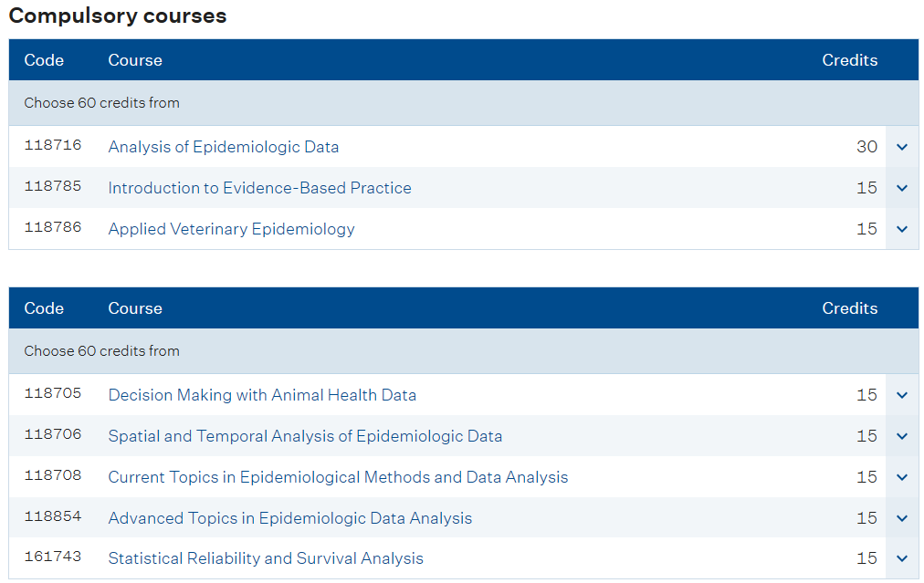
Task: Open Advanced Topics in Epidemiologic Data Analysis link
Action: 290,518
